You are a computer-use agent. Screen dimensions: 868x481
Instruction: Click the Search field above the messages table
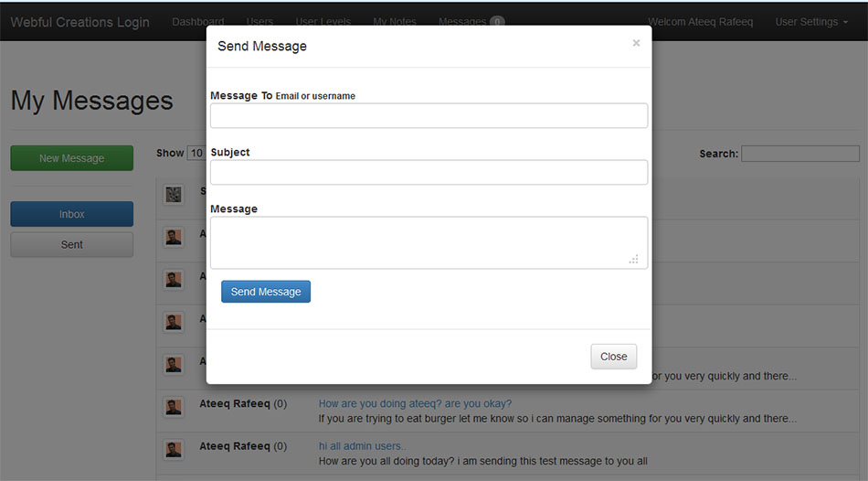[x=799, y=154]
